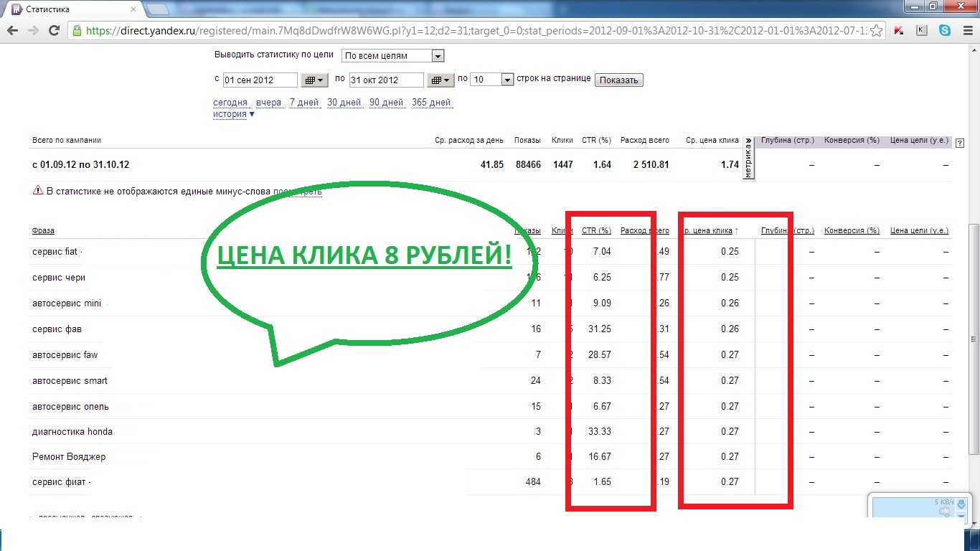Image resolution: width=980 pixels, height=551 pixels.
Task: Select the сегодня period link
Action: [x=230, y=103]
